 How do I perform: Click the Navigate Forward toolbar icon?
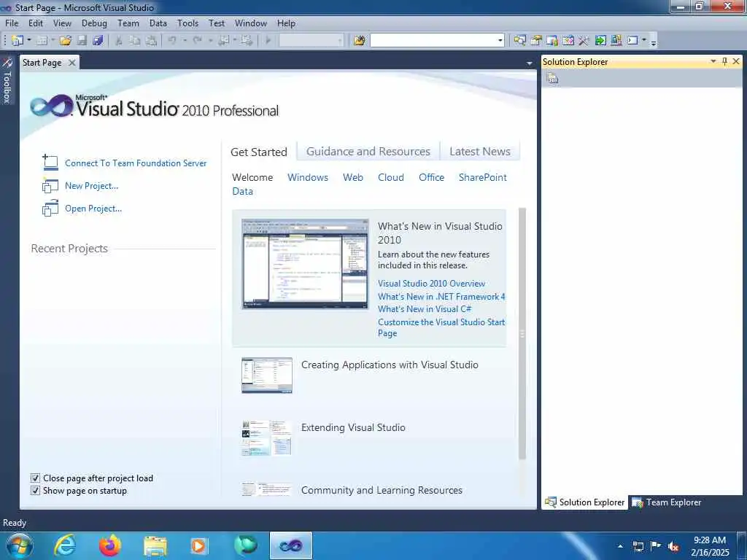[x=247, y=41]
